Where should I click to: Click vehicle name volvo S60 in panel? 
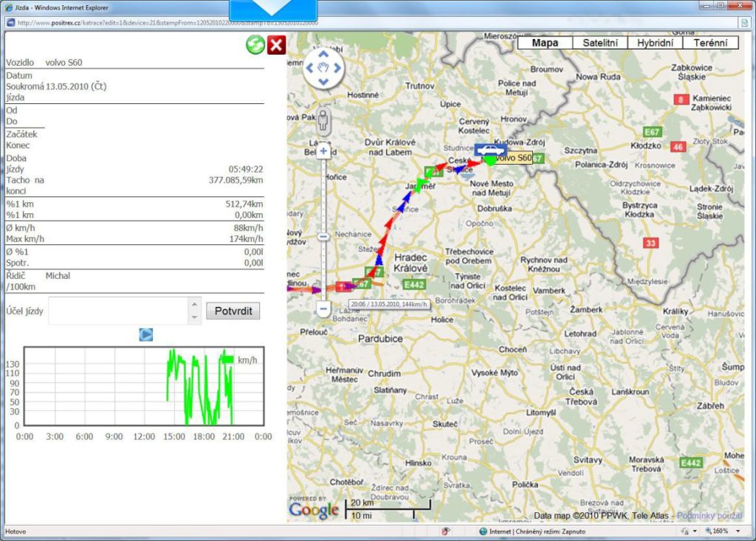coord(63,63)
